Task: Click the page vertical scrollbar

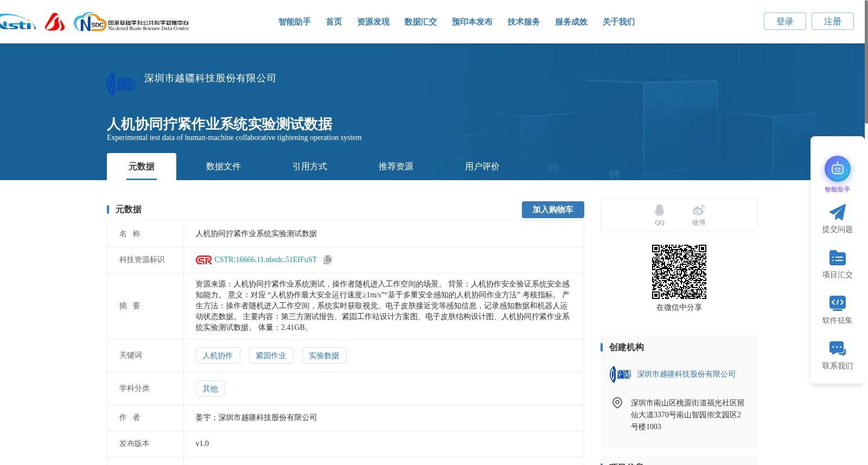Action: pyautogui.click(x=865, y=62)
